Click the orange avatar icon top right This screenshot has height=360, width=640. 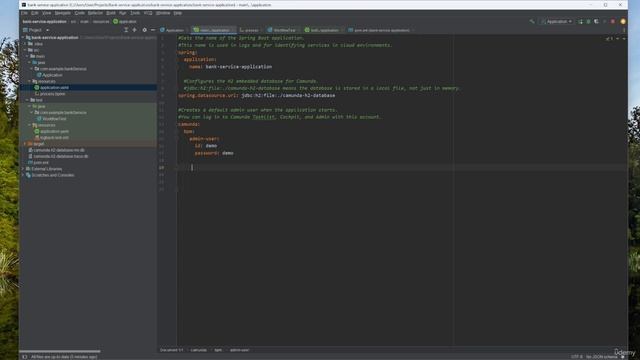click(x=623, y=21)
